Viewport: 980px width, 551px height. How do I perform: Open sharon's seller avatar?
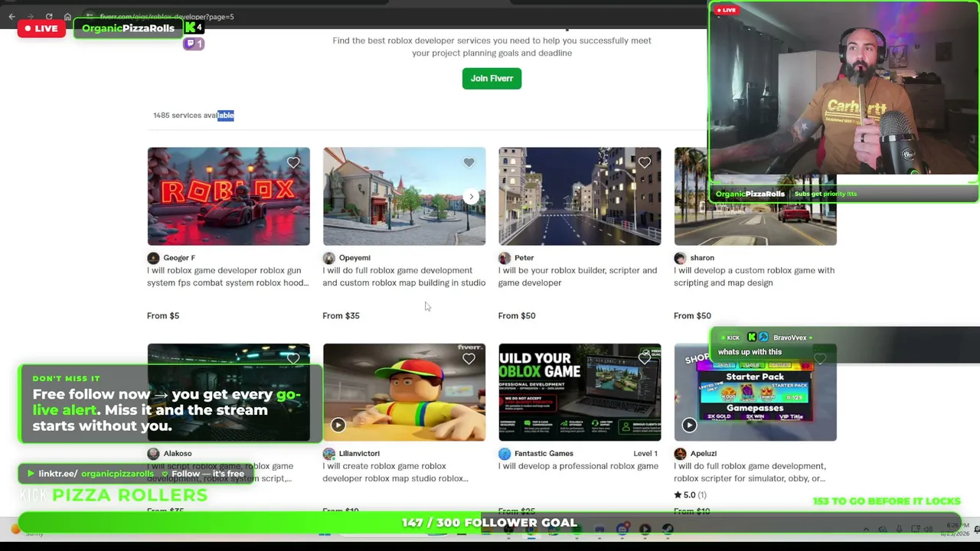(680, 258)
